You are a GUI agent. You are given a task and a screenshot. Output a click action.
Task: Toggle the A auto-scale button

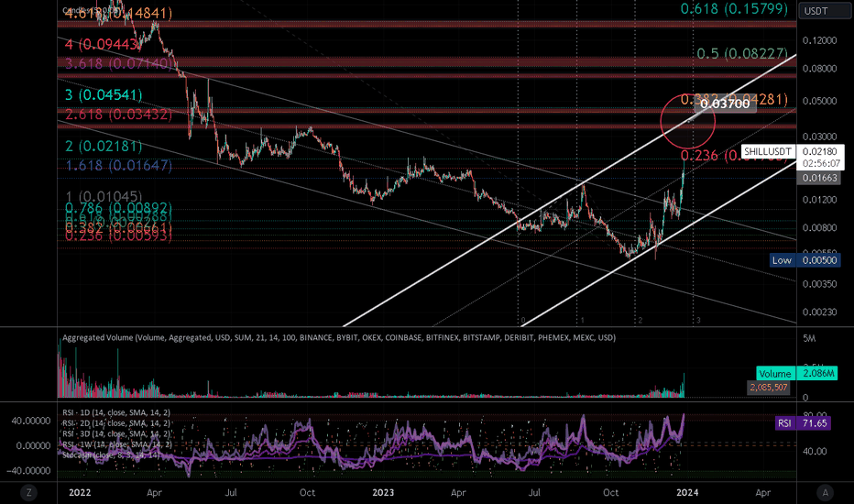coord(825,493)
